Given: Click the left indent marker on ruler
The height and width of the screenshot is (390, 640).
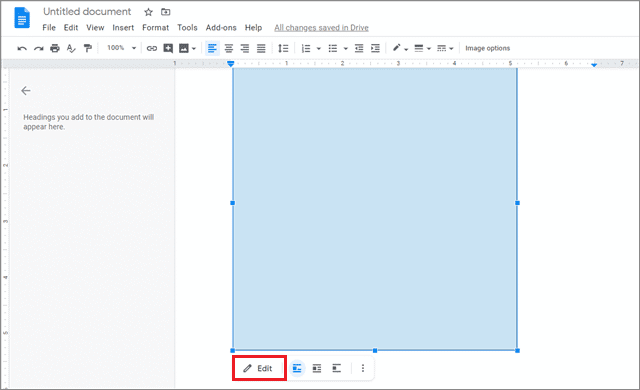Looking at the screenshot, I should [x=231, y=64].
